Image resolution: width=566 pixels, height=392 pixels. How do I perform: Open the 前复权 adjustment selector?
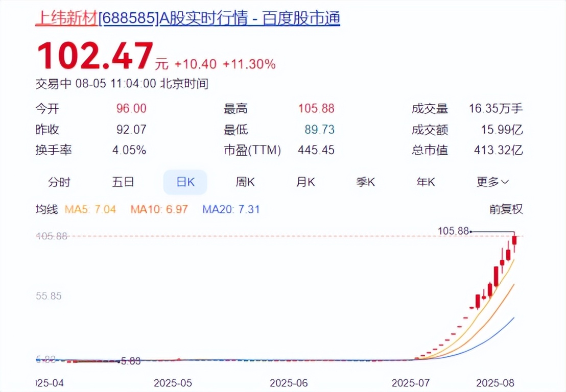tap(506, 209)
